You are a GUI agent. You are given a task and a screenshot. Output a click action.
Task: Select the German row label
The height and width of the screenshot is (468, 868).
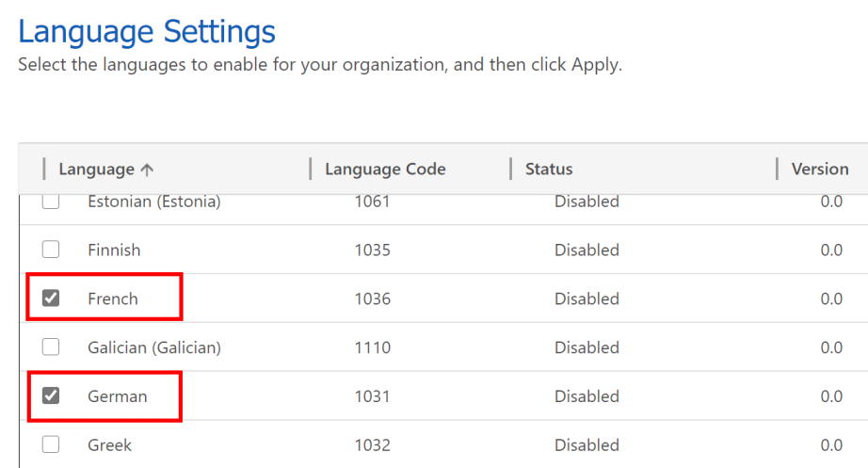point(118,396)
